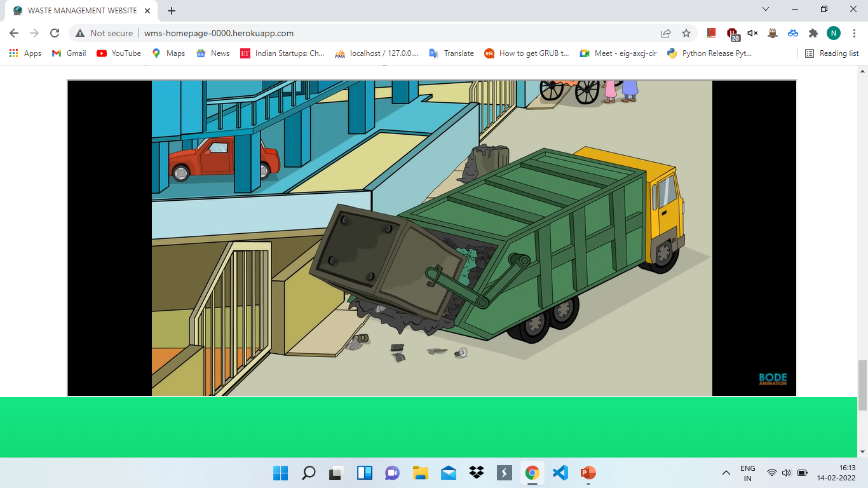868x488 pixels.
Task: Open the Teams Chat taskbar icon
Action: point(392,473)
